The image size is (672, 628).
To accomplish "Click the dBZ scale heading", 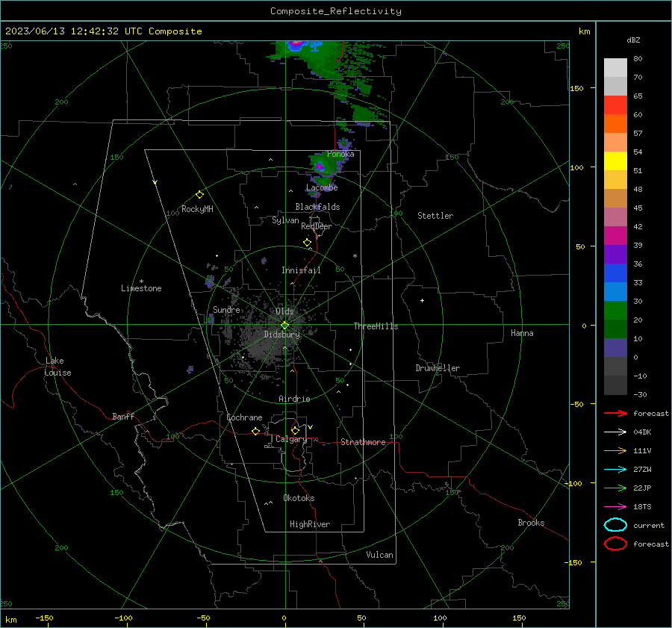I will click(633, 40).
